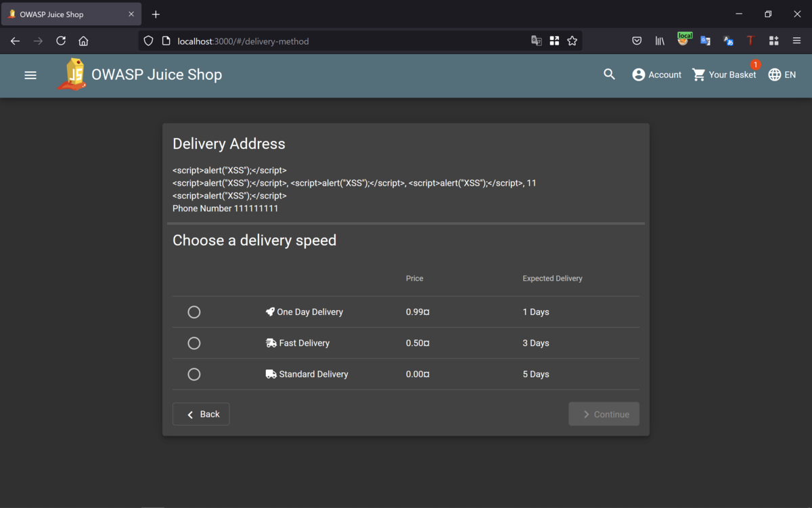Reload the current page
The image size is (812, 508).
[61, 41]
